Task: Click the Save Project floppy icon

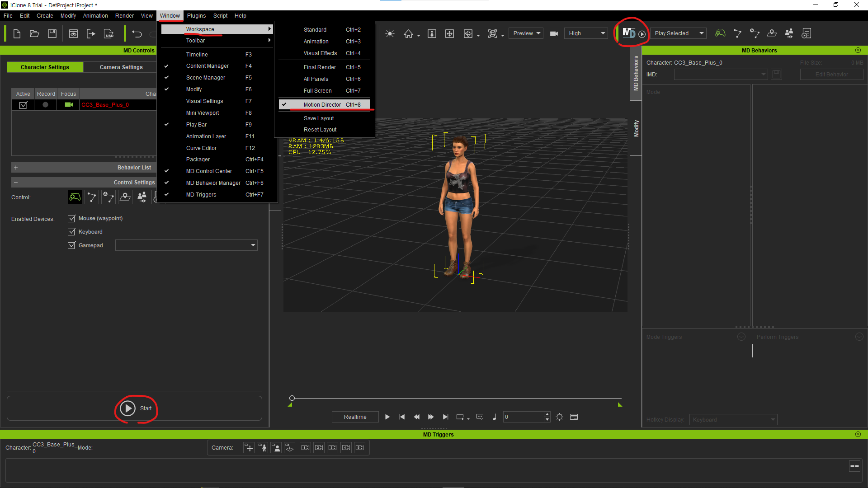Action: pos(52,33)
